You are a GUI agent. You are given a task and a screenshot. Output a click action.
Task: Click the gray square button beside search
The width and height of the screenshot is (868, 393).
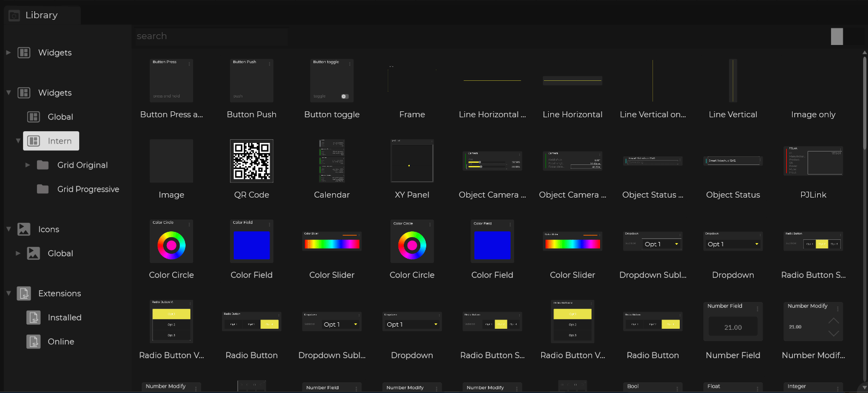[836, 36]
